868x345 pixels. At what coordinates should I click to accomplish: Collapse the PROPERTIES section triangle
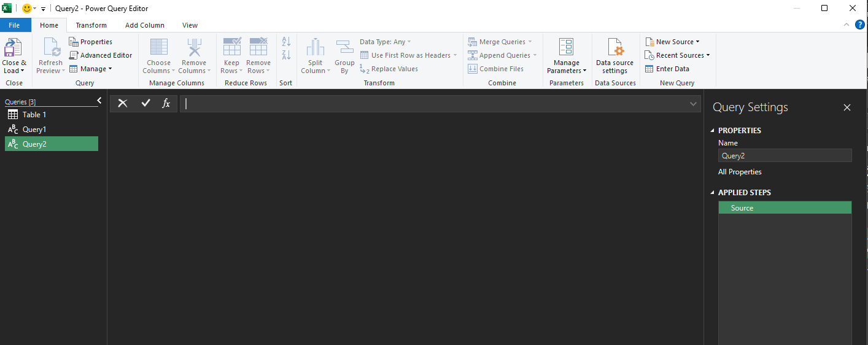click(x=713, y=131)
